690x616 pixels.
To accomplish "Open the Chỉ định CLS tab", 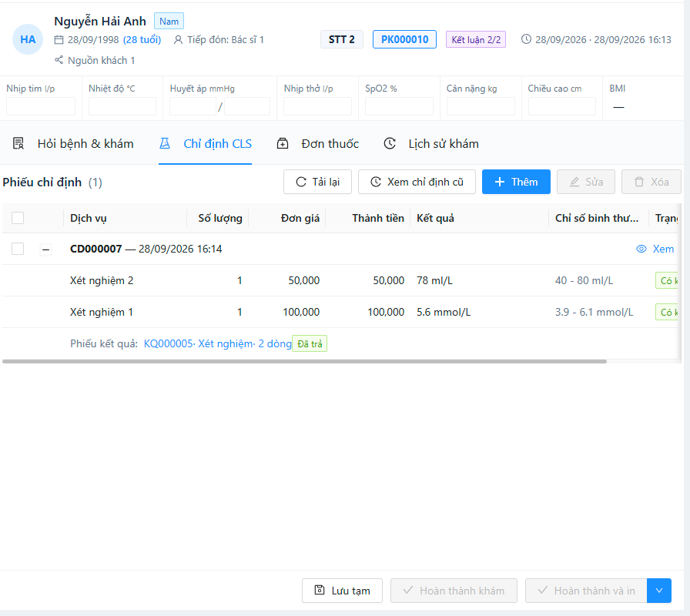I will click(205, 144).
